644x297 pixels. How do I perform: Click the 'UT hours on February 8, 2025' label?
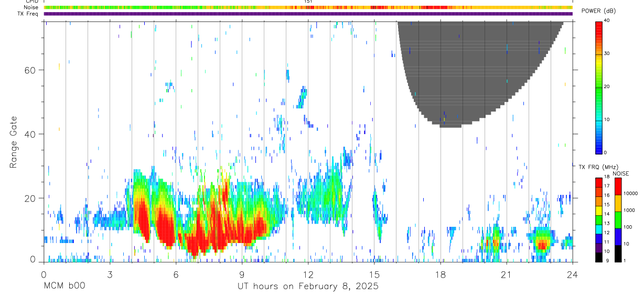(308, 286)
